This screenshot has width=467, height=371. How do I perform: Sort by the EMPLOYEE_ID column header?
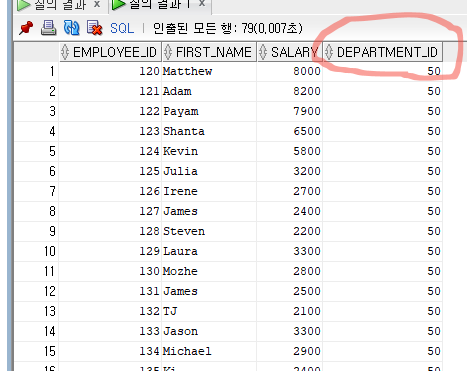(x=110, y=52)
